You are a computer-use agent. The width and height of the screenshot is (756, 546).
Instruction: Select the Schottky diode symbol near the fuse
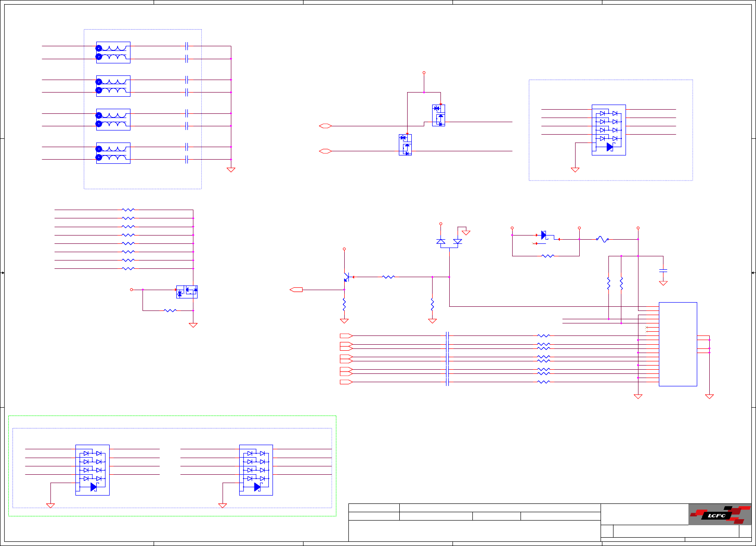point(544,236)
